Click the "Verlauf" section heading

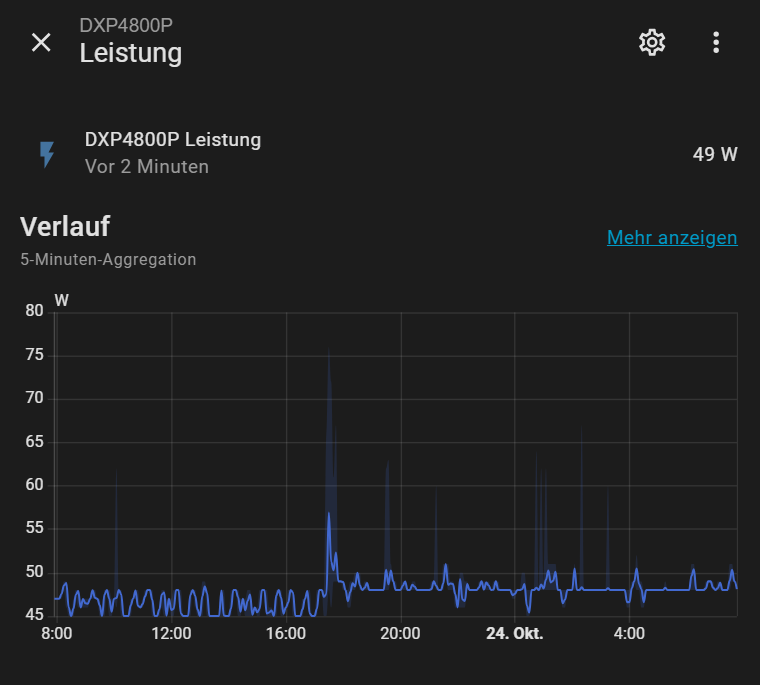pos(65,226)
